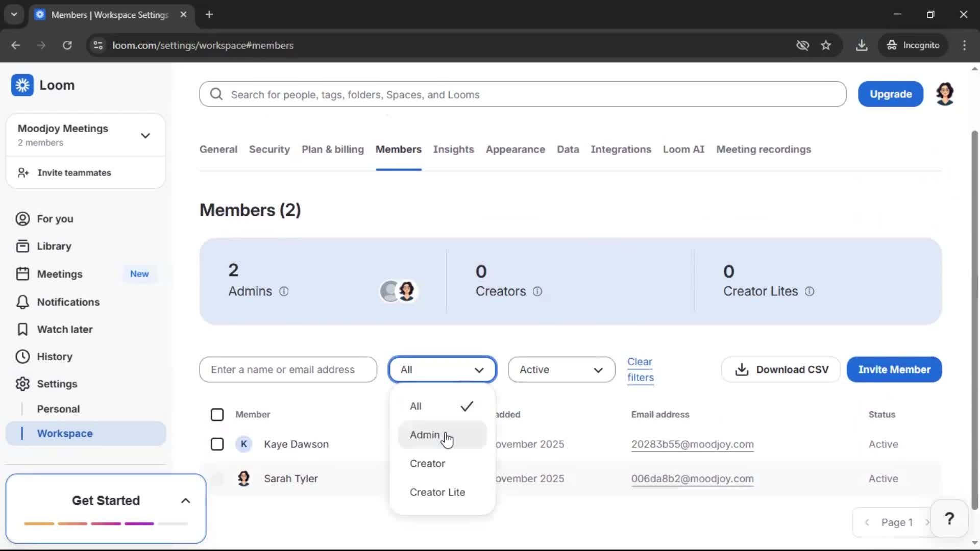Click the name or email filter field
Image resolution: width=980 pixels, height=551 pixels.
click(288, 369)
